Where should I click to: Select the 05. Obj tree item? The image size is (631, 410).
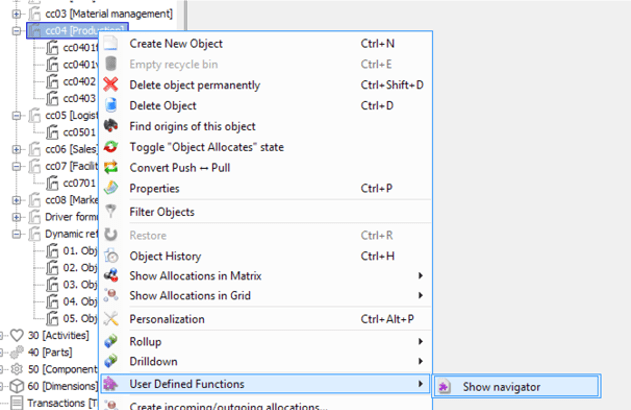pyautogui.click(x=80, y=318)
